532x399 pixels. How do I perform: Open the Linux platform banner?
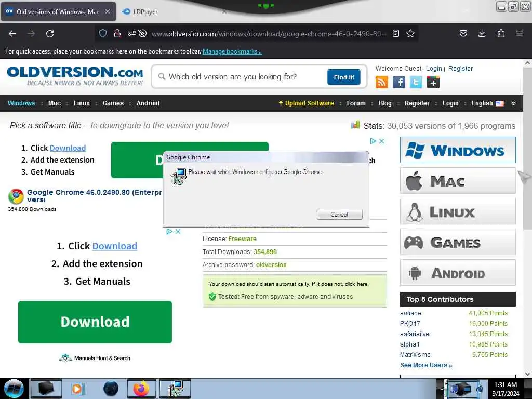[x=458, y=211]
